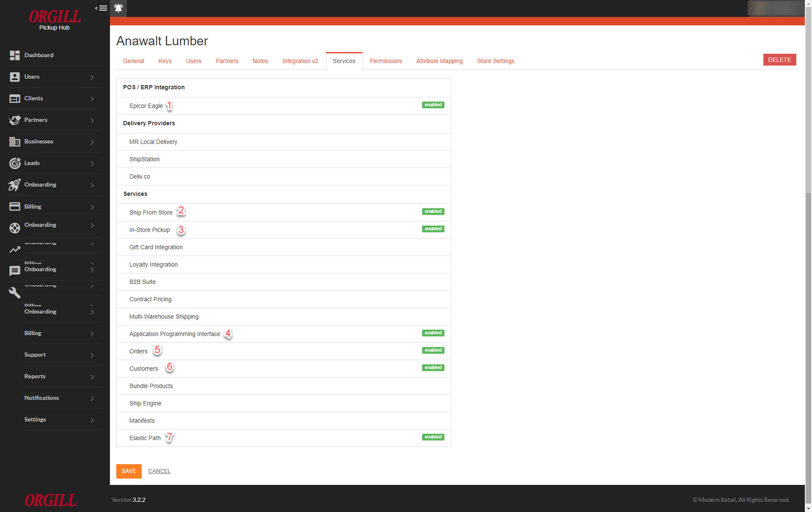Switch to the Keys tab
The width and height of the screenshot is (812, 512).
[x=165, y=61]
